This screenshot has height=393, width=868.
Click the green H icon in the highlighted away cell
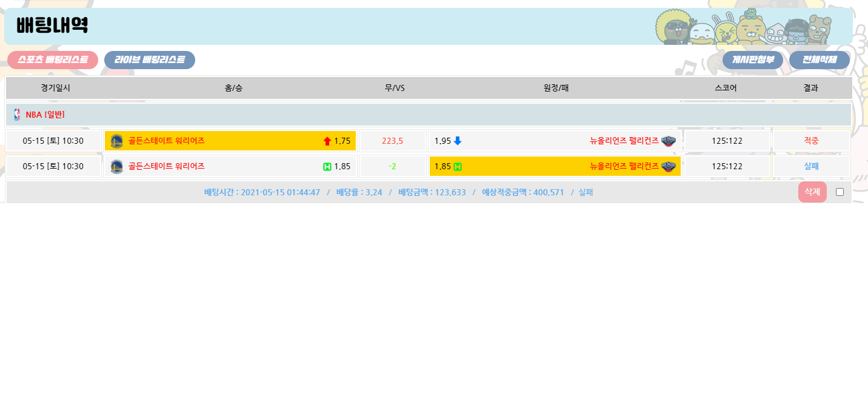click(458, 166)
